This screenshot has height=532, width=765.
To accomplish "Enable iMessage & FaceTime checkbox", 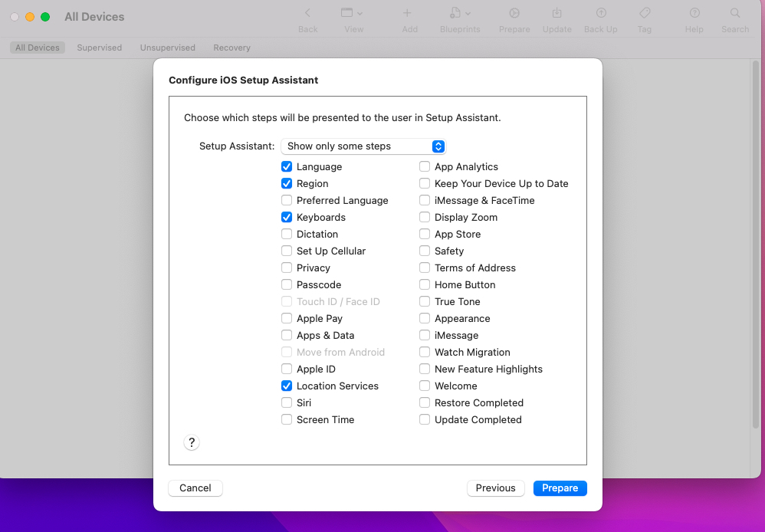I will click(x=425, y=201).
